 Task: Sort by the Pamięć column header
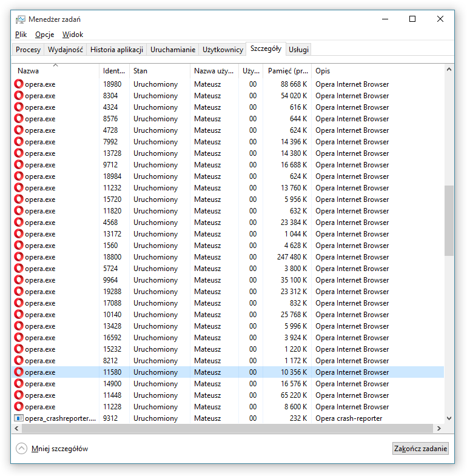pos(287,71)
